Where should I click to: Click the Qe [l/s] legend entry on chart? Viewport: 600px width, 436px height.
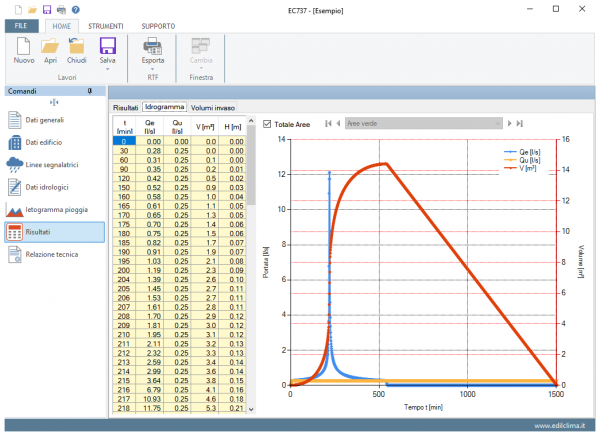[x=522, y=152]
